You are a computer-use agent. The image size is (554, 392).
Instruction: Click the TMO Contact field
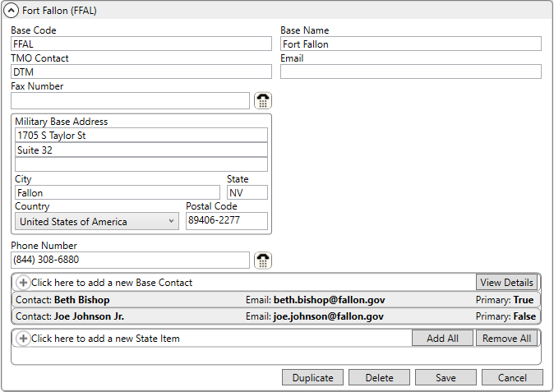(x=141, y=72)
